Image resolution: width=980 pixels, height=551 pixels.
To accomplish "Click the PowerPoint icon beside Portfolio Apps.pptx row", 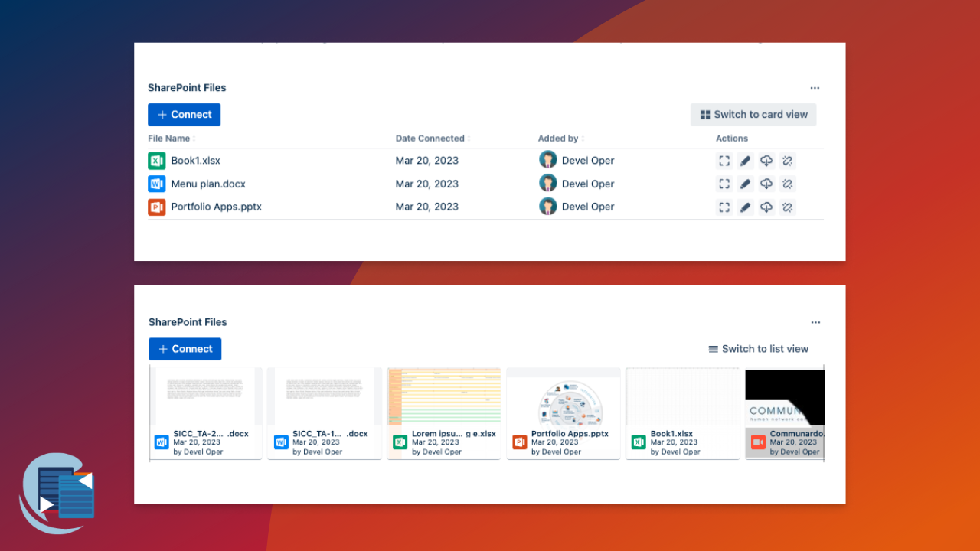I will pos(156,207).
